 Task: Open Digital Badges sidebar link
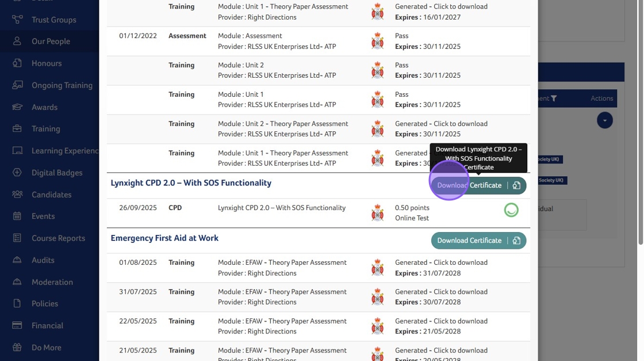point(57,173)
